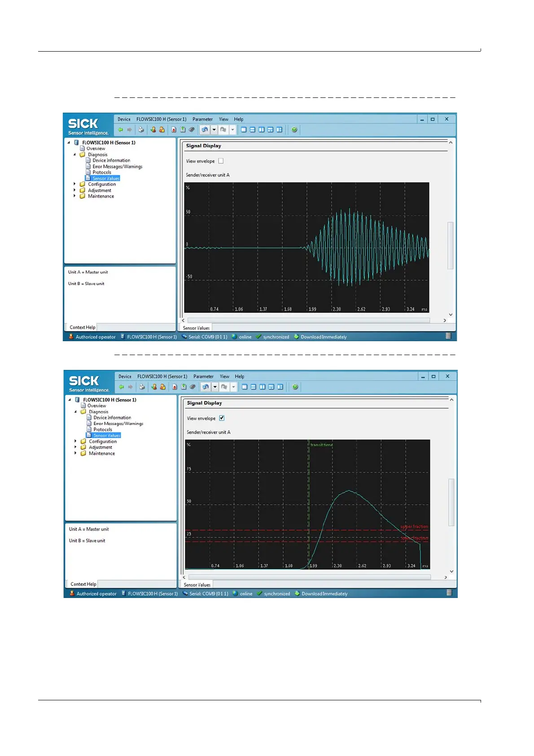Click scroll-down arrow in envelope curve window
This screenshot has width=534, height=756.
coord(451,571)
